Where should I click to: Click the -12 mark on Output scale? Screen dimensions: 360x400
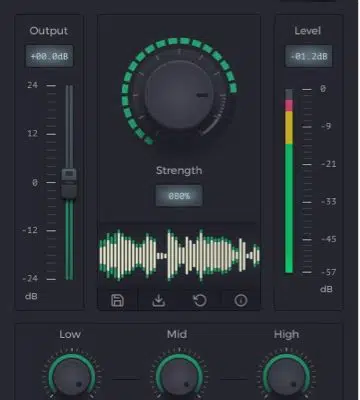(x=30, y=230)
